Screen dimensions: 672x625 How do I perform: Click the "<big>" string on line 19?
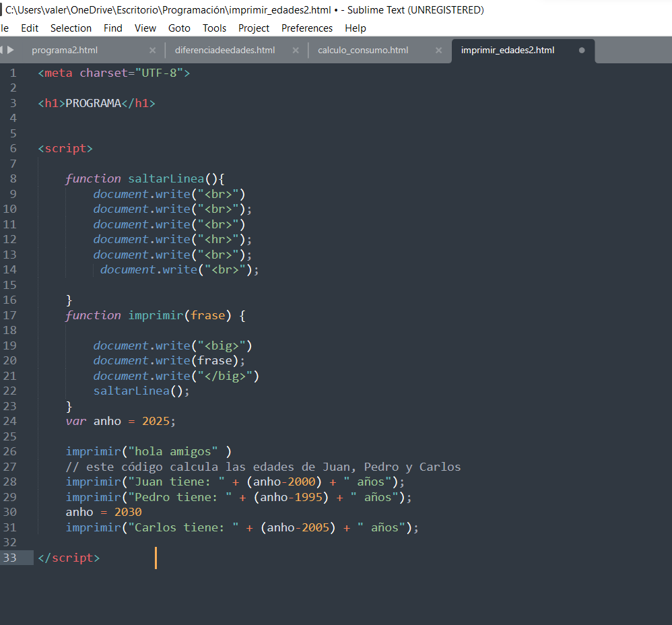coord(222,346)
